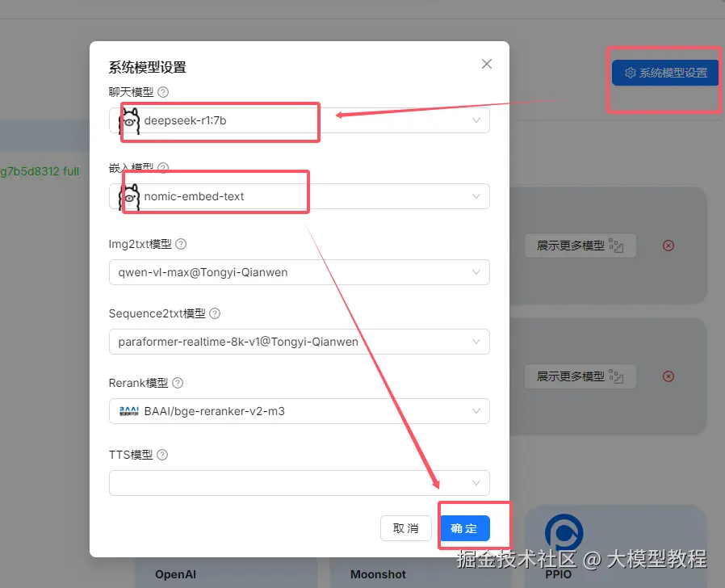725x588 pixels.
Task: Open the Rerank模型 dropdown with BAAI/bge-reranker-v2-m3
Action: (300, 411)
